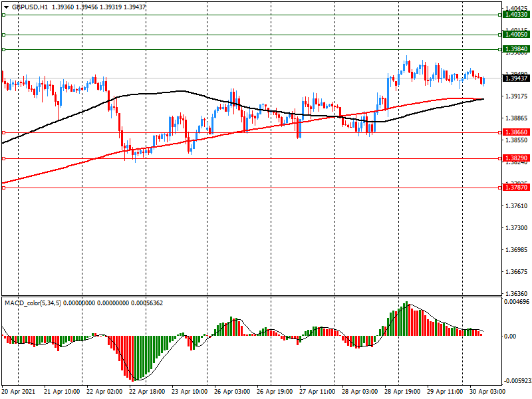The width and height of the screenshot is (532, 399).
Task: Select the 1.40330 green price label
Action: [x=516, y=15]
